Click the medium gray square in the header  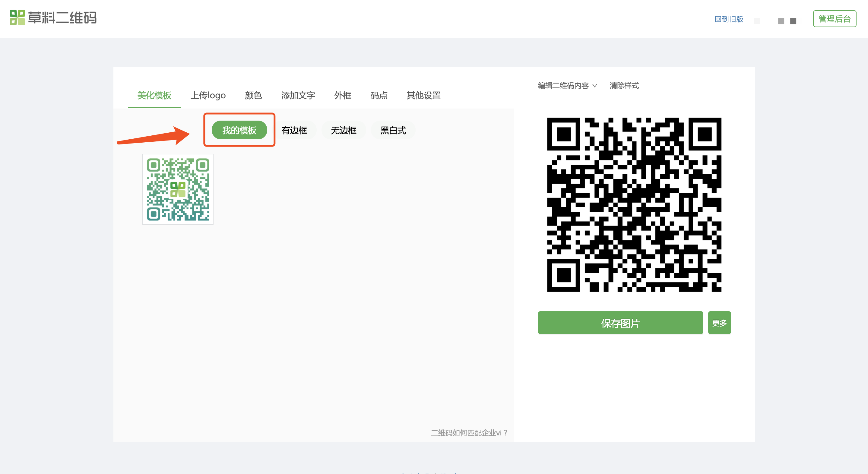[781, 21]
